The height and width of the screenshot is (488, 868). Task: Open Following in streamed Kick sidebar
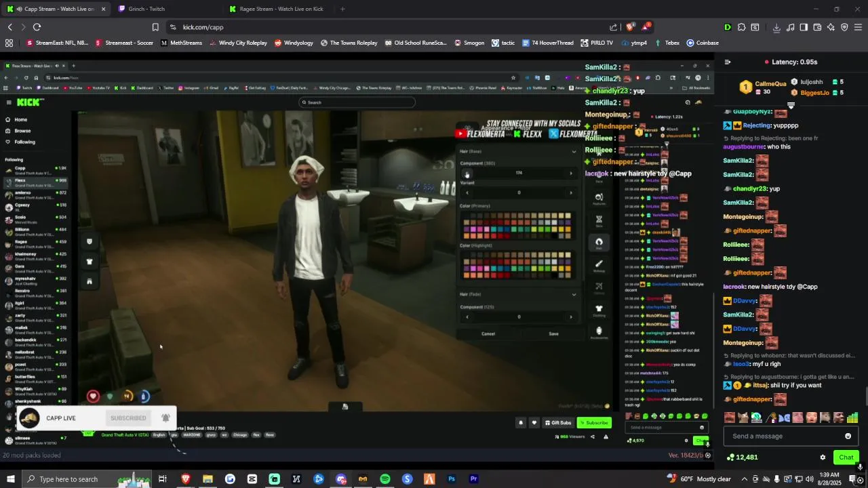24,142
